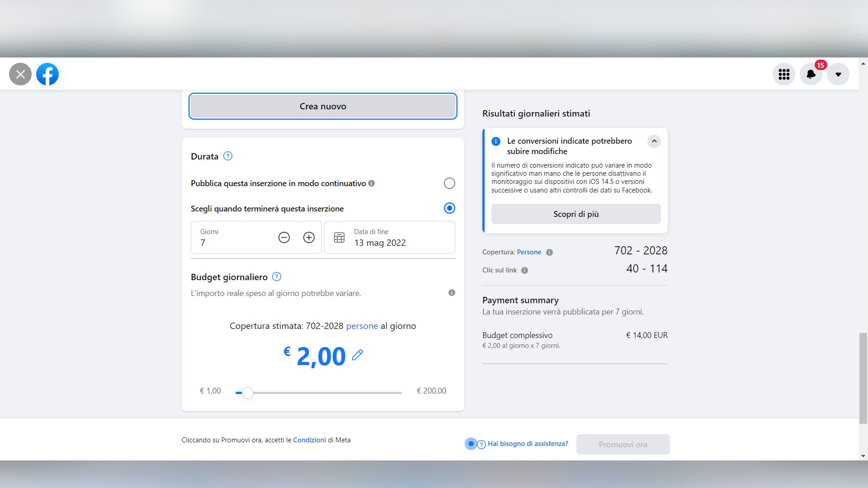
Task: Open the account dropdown arrow in the top bar
Action: pyautogui.click(x=839, y=74)
